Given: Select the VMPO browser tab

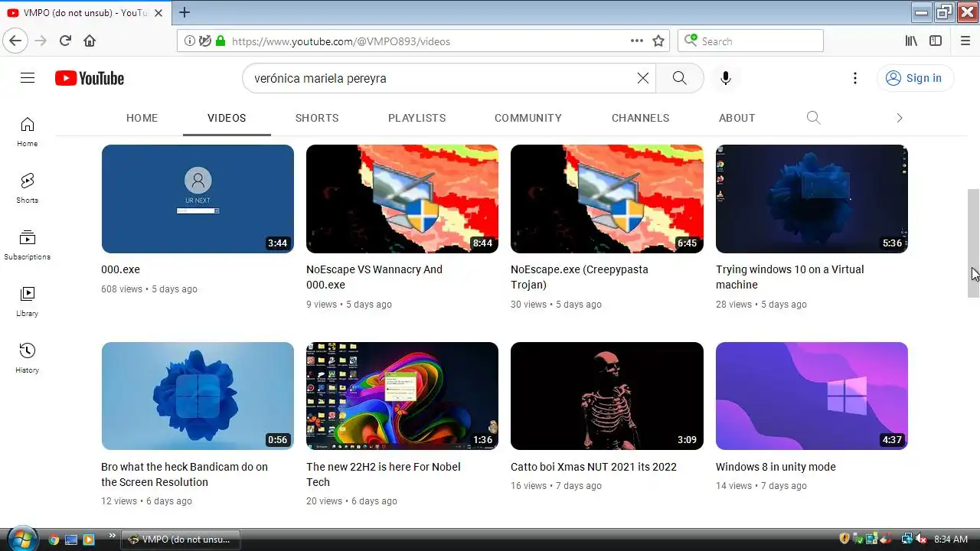Looking at the screenshot, I should pyautogui.click(x=86, y=13).
